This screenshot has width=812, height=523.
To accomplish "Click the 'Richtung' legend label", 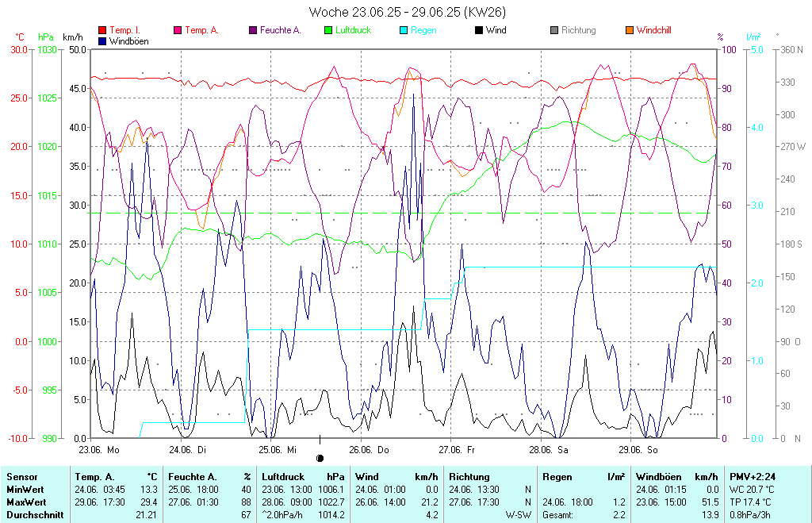I will (578, 30).
